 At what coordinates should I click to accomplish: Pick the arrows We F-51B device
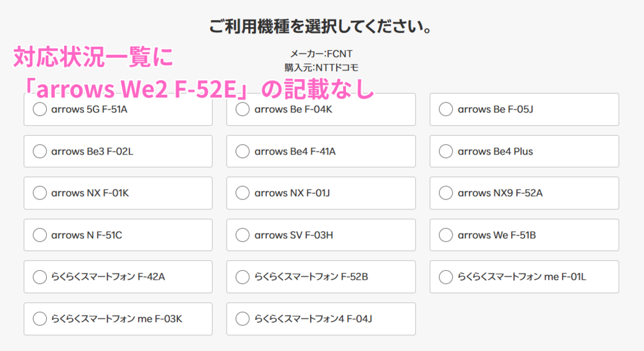click(446, 235)
